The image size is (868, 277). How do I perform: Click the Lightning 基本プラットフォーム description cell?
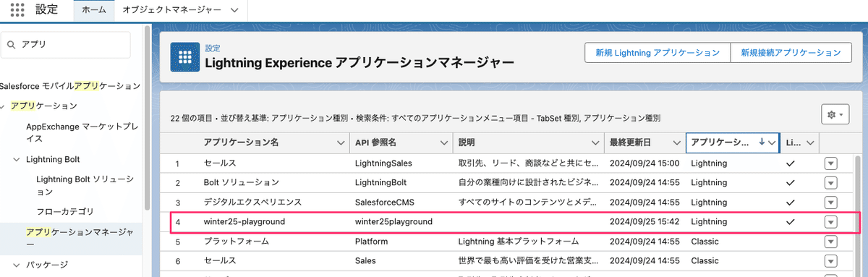pyautogui.click(x=519, y=241)
